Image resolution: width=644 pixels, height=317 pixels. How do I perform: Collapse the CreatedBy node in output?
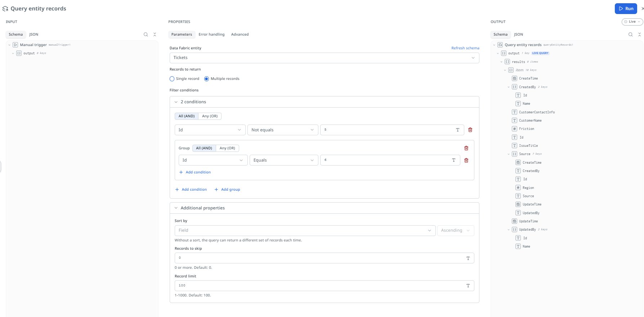(x=509, y=87)
